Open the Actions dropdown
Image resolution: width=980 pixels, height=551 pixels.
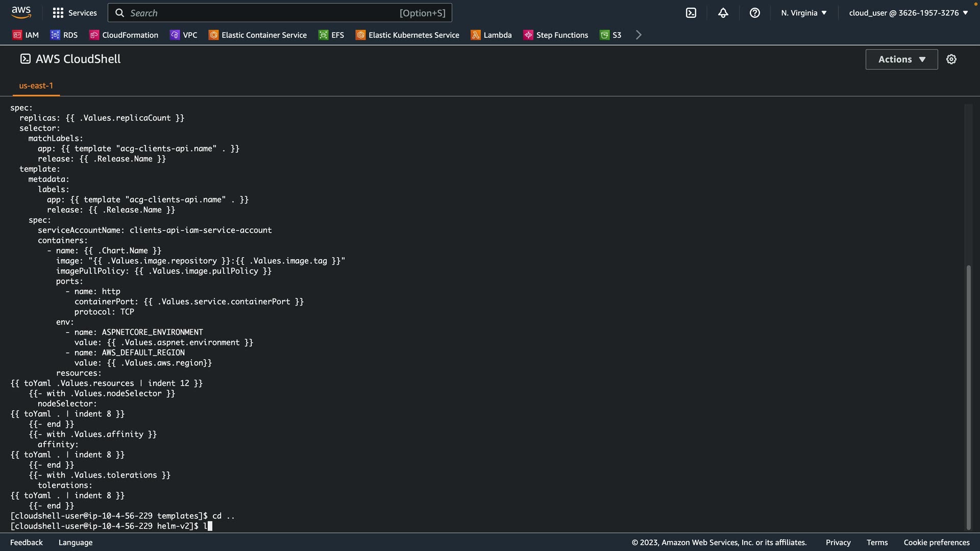click(x=901, y=59)
